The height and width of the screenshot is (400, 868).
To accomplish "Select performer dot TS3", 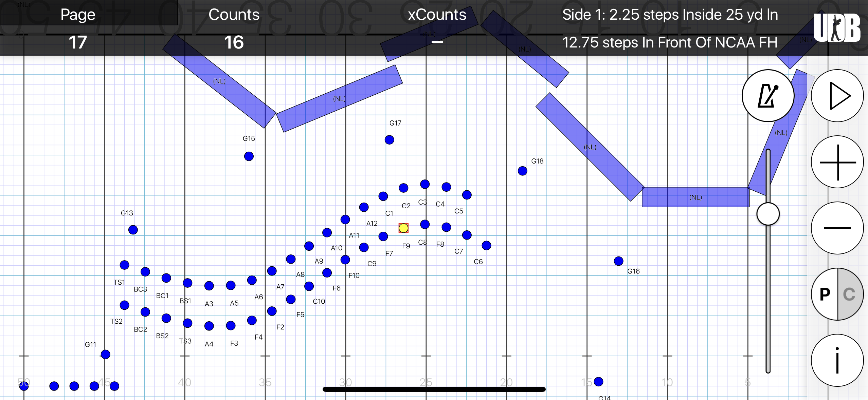I will click(187, 323).
